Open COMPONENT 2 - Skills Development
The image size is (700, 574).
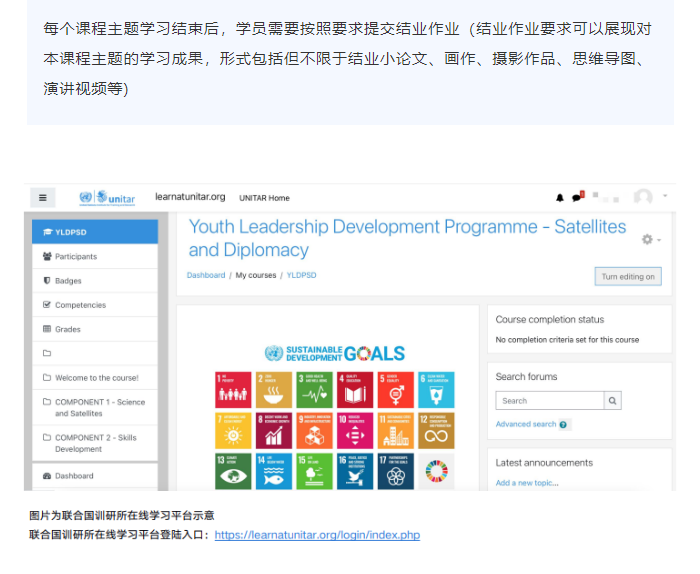click(x=95, y=443)
